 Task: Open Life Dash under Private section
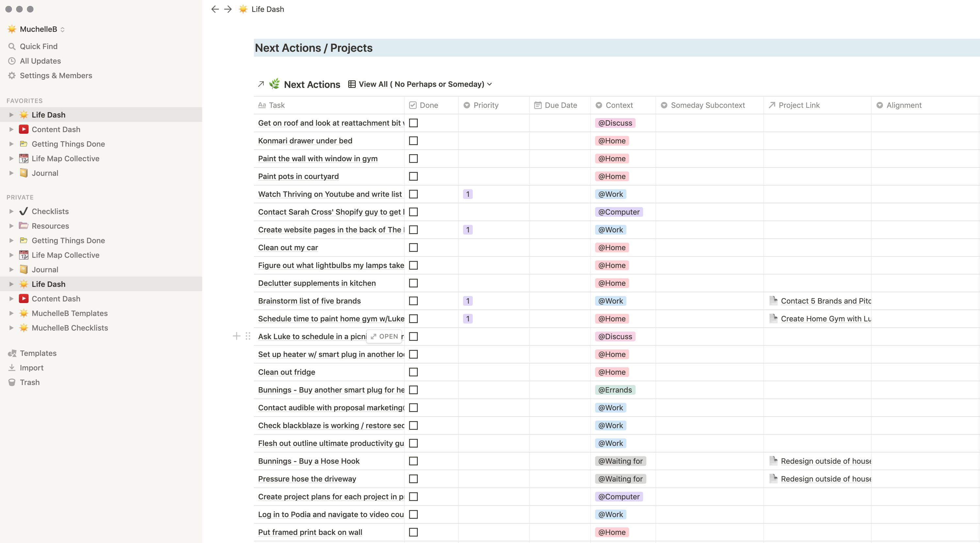coord(48,284)
